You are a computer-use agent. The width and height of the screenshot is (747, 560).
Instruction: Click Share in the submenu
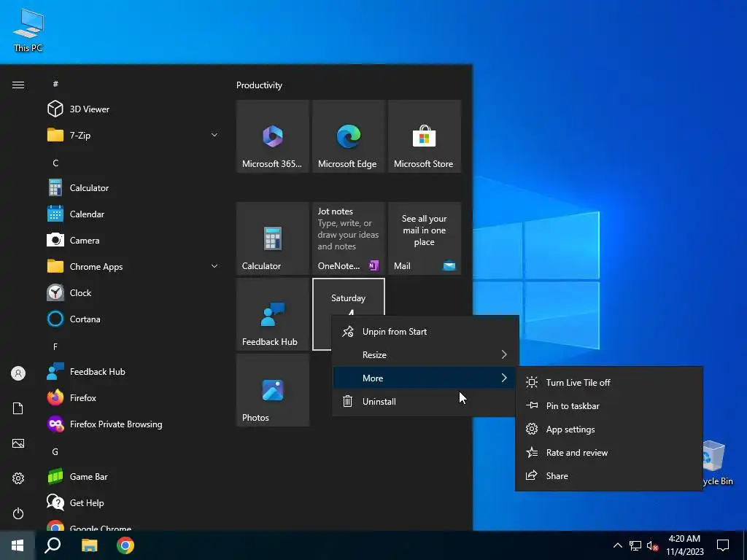pyautogui.click(x=609, y=475)
